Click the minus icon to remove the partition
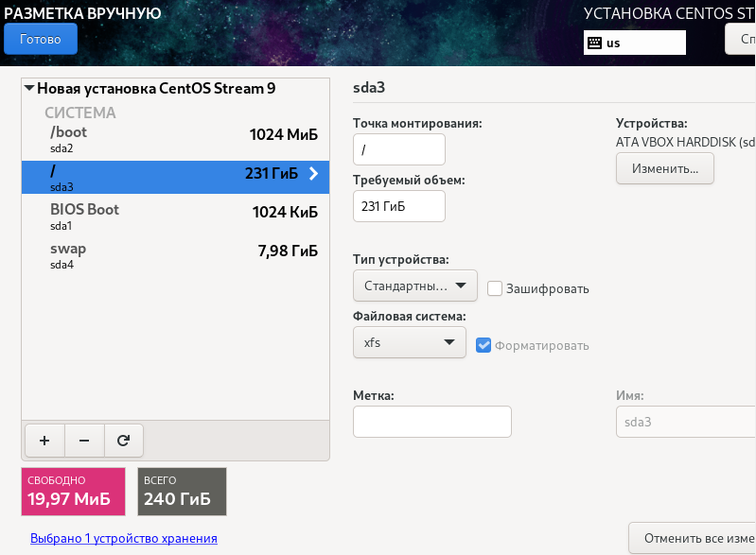 click(83, 440)
